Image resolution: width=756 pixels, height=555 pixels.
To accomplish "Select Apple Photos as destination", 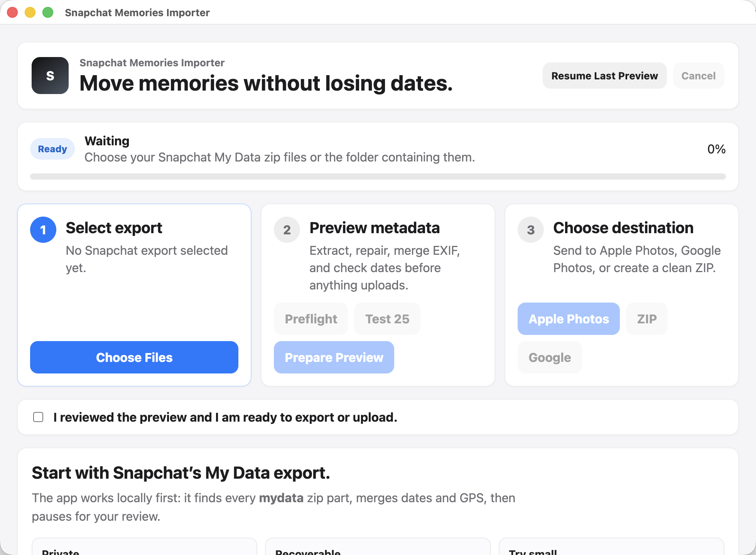I will coord(569,319).
